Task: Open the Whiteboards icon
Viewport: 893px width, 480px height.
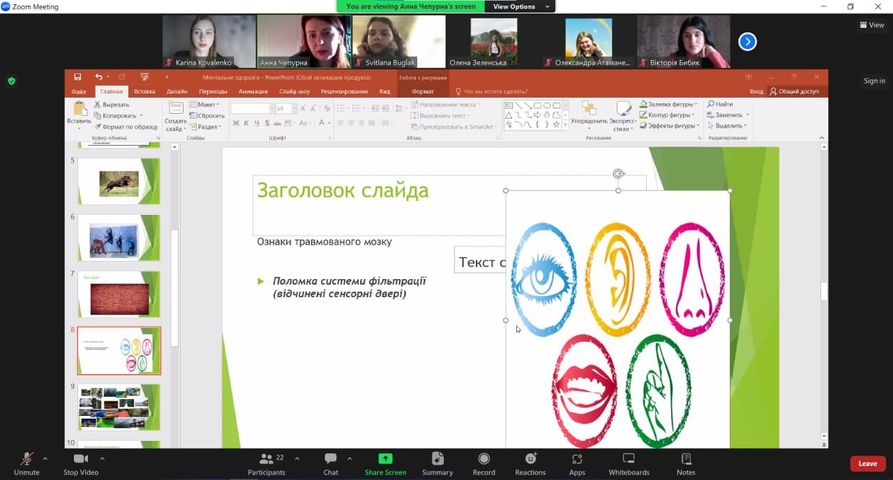Action: pyautogui.click(x=628, y=460)
